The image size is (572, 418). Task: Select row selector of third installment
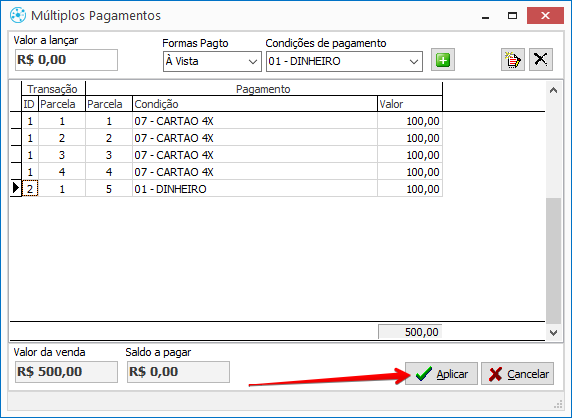(16, 155)
